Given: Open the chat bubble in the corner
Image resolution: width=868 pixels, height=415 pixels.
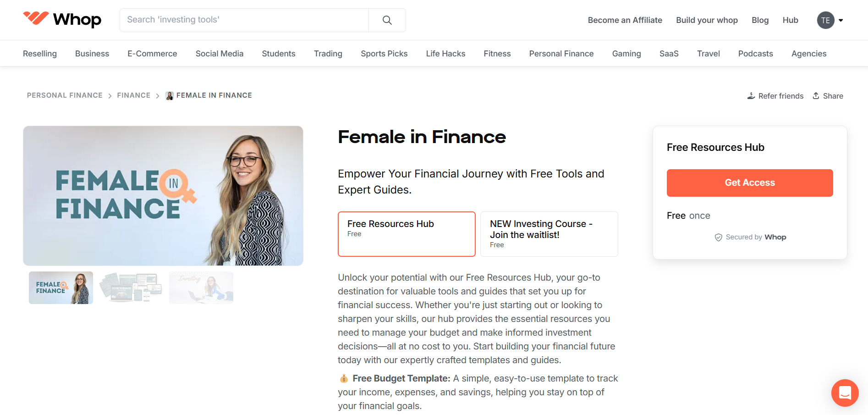Looking at the screenshot, I should point(845,393).
